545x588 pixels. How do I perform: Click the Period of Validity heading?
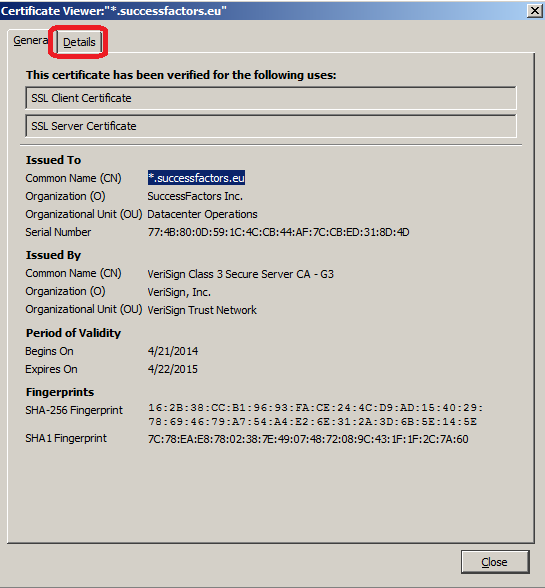(x=73, y=333)
